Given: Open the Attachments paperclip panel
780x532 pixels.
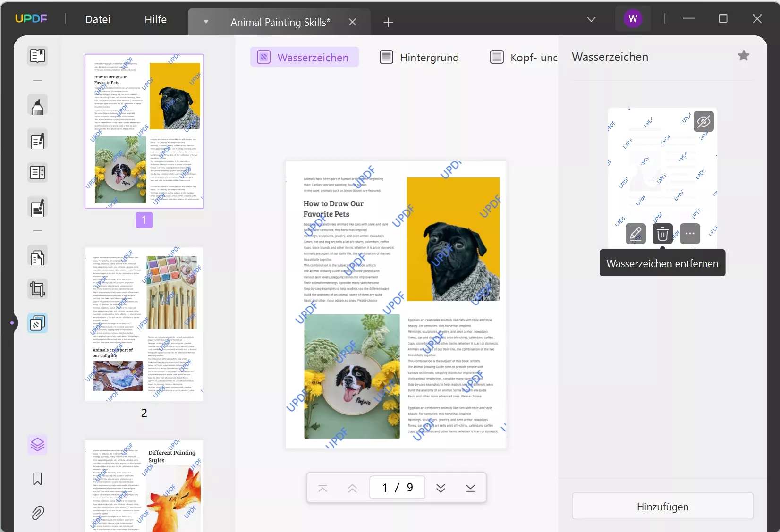Looking at the screenshot, I should tap(37, 513).
